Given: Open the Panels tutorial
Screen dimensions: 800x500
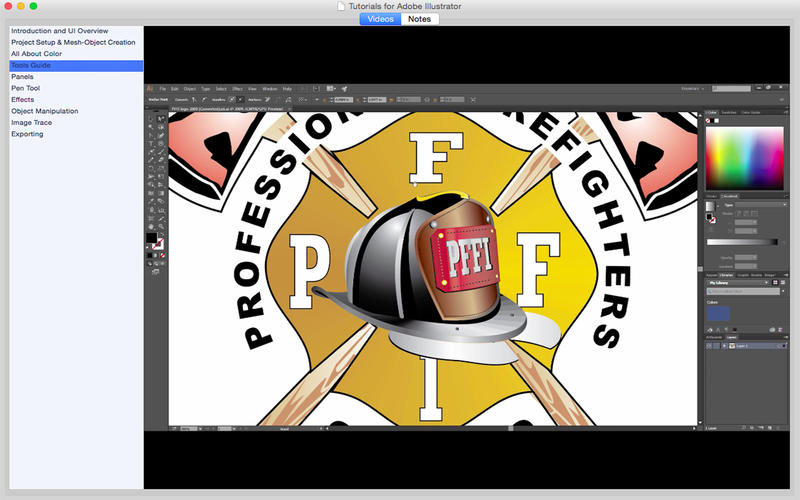Looking at the screenshot, I should click(x=22, y=77).
